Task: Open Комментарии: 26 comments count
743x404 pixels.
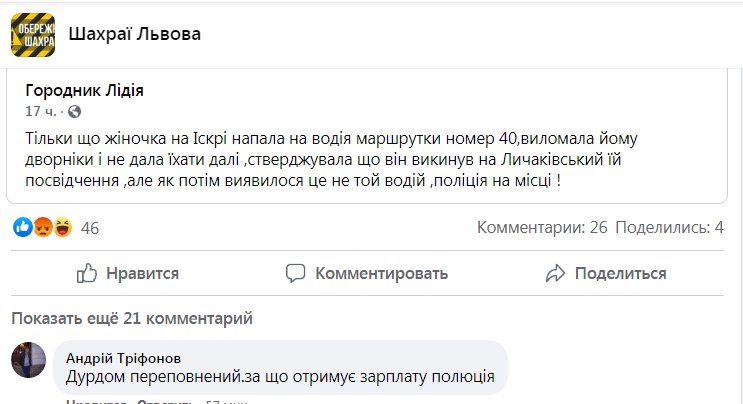Action: tap(542, 227)
